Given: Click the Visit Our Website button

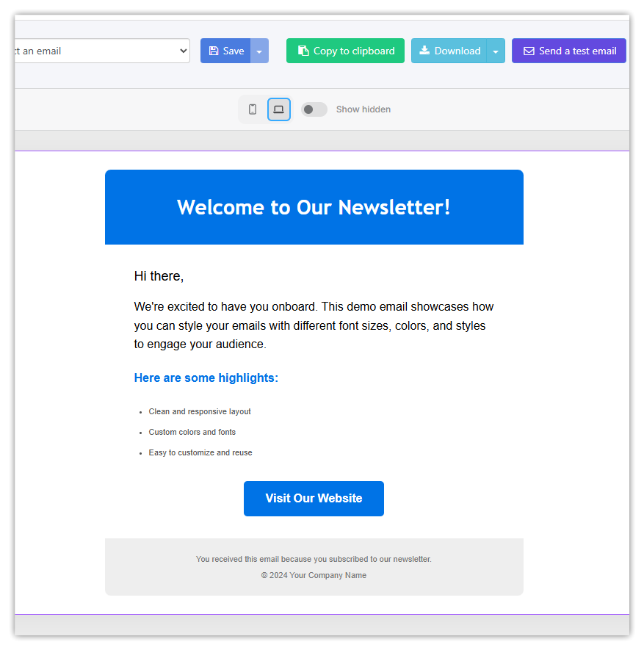Looking at the screenshot, I should coord(314,499).
